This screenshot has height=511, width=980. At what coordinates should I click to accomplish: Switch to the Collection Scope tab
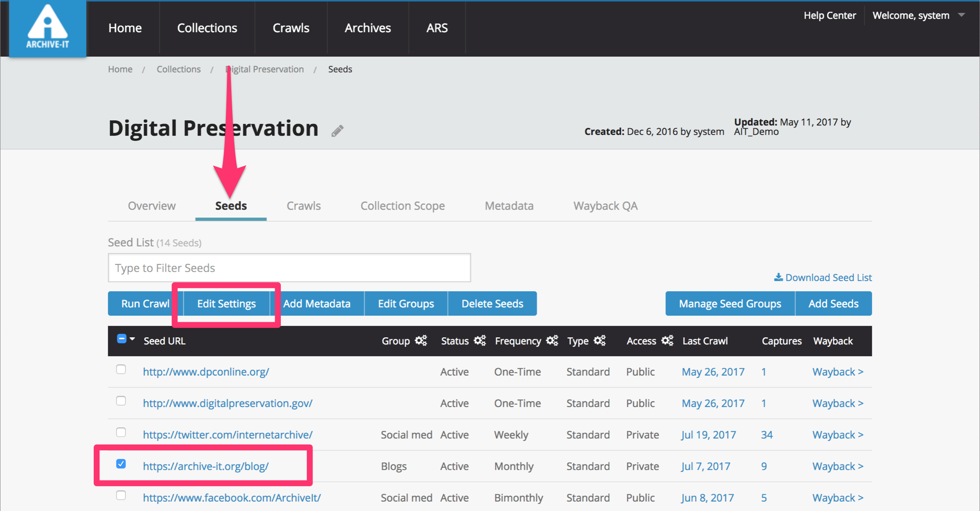coord(402,206)
